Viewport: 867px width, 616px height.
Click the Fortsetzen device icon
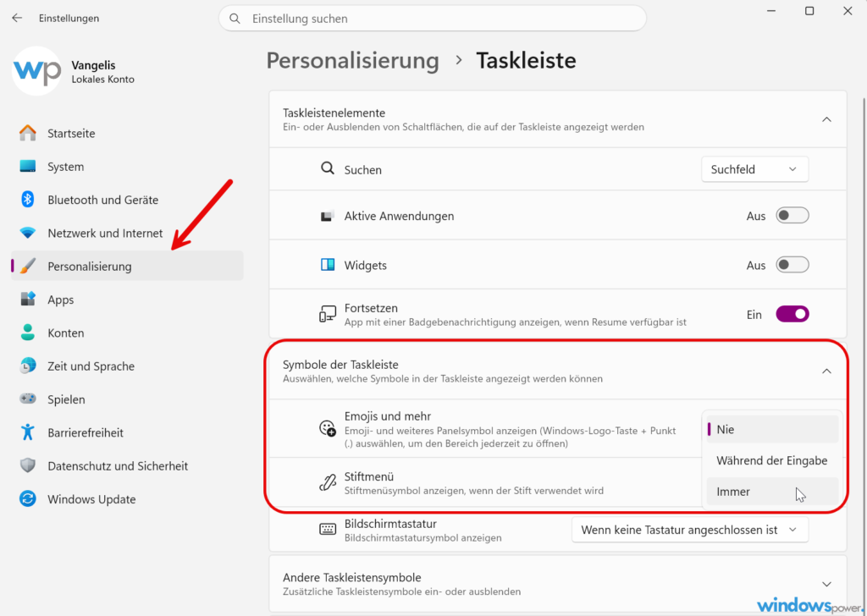[328, 314]
